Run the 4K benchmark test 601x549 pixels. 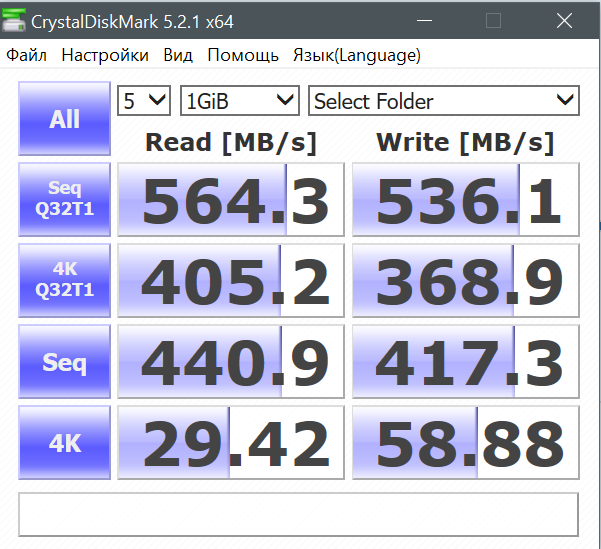pos(65,442)
